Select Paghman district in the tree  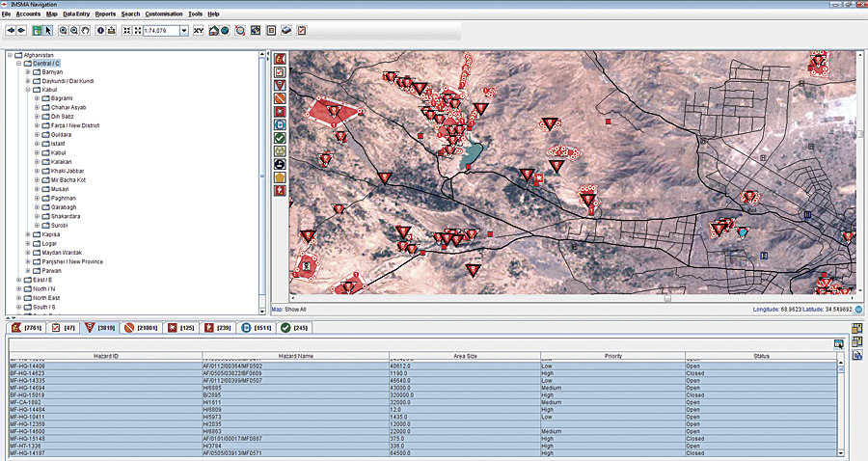point(64,198)
